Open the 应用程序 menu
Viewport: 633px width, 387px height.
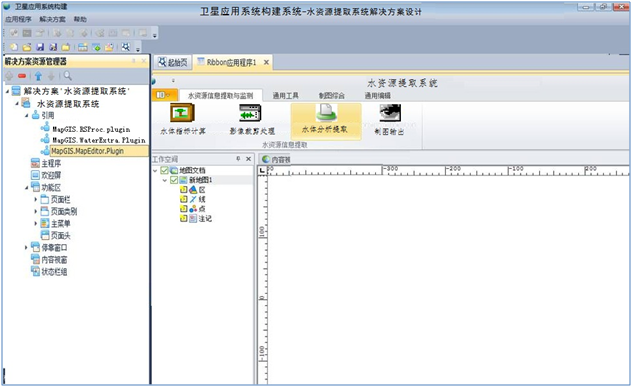coord(18,19)
